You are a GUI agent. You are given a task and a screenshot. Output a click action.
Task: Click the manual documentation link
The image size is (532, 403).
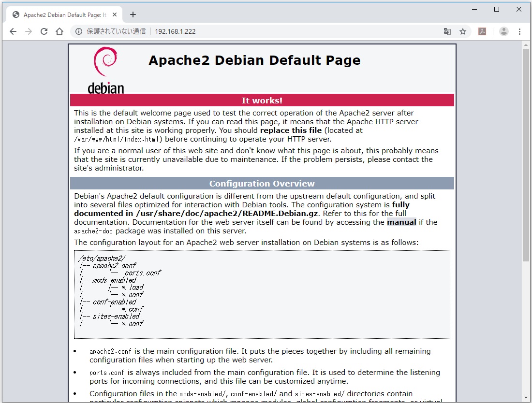(x=401, y=222)
